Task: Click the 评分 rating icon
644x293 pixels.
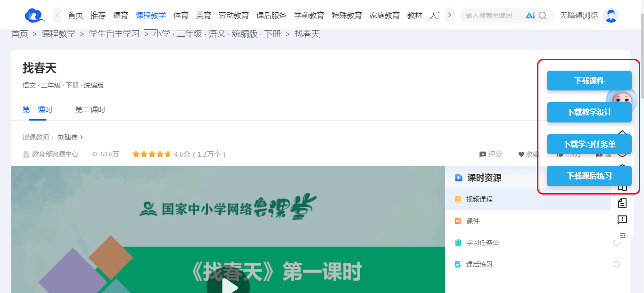Action: [x=483, y=155]
